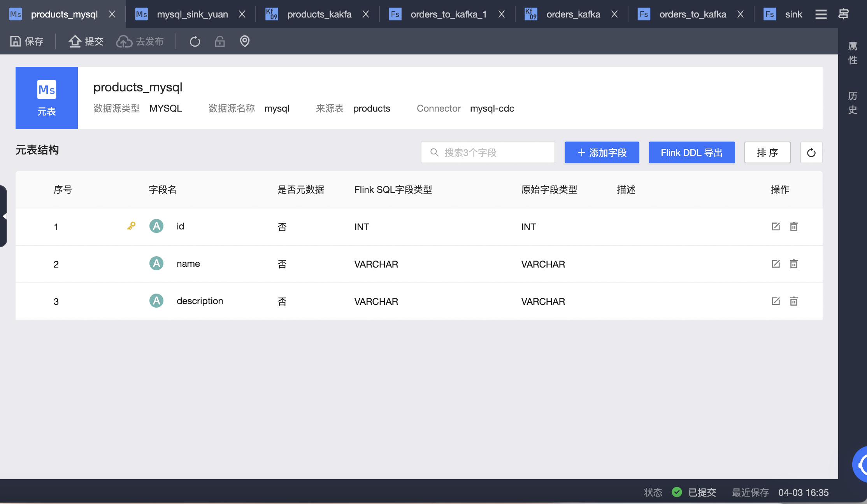Click the 提交 submit button
867x504 pixels.
pyautogui.click(x=86, y=41)
